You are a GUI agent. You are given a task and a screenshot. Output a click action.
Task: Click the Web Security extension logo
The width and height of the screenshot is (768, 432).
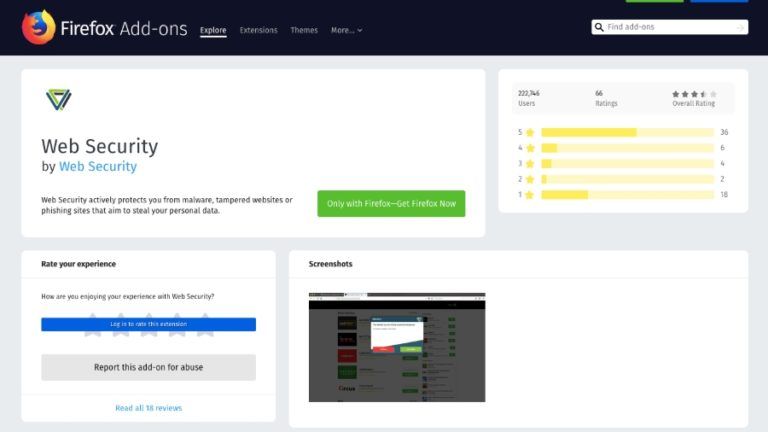point(59,99)
